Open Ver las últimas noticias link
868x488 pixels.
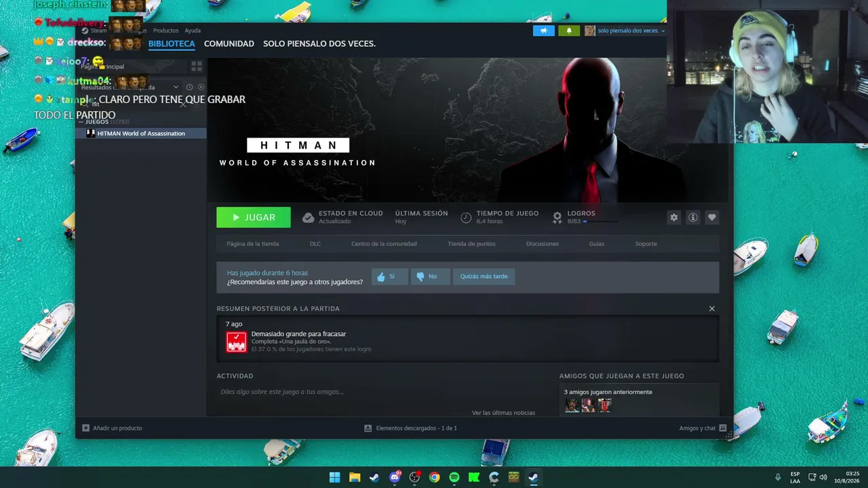click(x=504, y=413)
